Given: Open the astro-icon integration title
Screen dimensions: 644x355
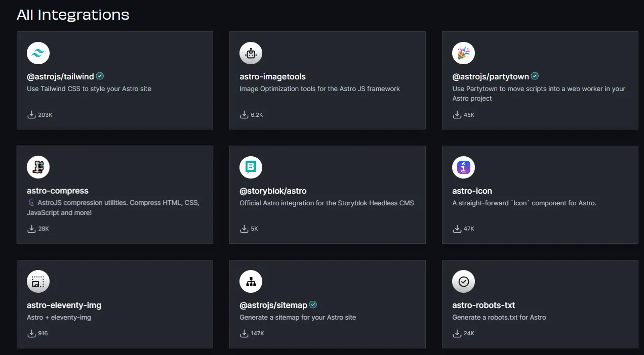Looking at the screenshot, I should [472, 191].
